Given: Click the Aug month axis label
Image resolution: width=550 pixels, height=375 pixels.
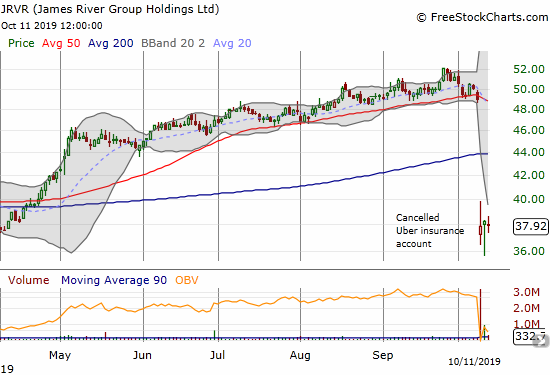Looking at the screenshot, I should (300, 355).
